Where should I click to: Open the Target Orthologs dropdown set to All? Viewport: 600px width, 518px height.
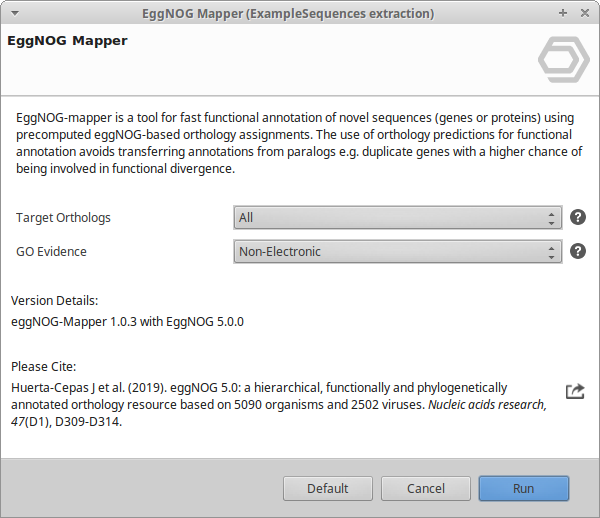point(397,218)
